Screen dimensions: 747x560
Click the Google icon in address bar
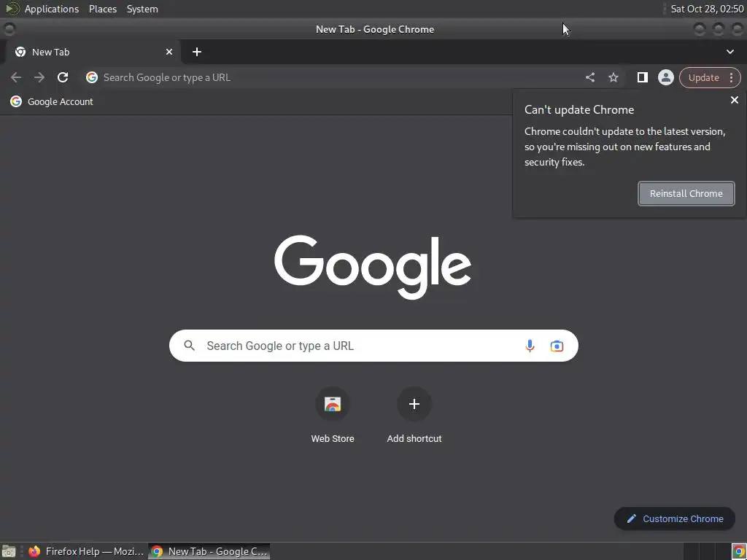[x=91, y=77]
